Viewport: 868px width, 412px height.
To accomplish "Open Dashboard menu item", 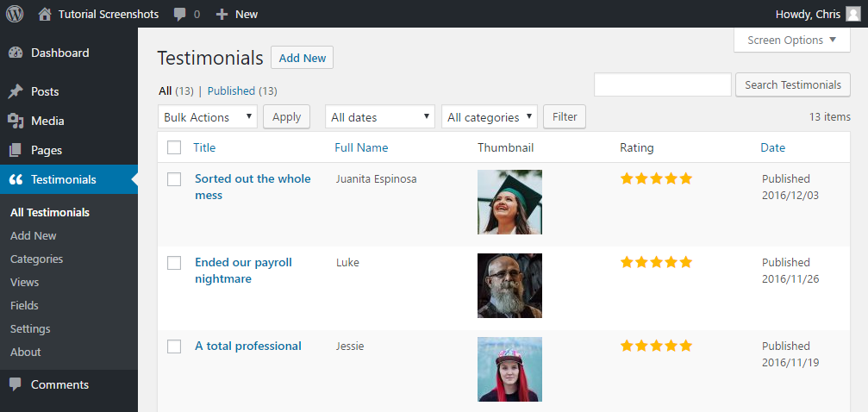I will point(59,53).
